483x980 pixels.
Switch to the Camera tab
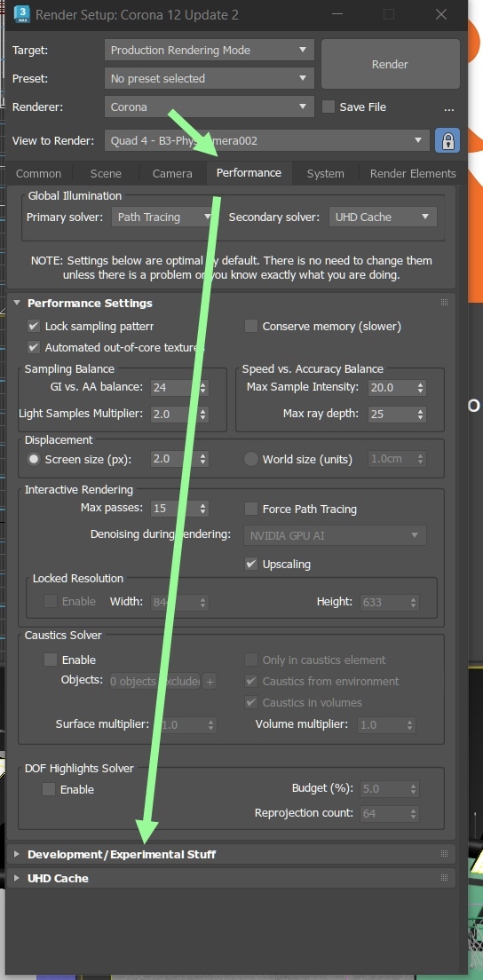pos(172,174)
